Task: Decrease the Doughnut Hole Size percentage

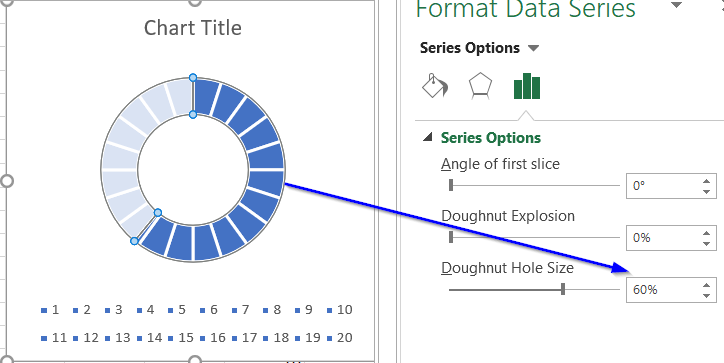Action: [x=706, y=296]
